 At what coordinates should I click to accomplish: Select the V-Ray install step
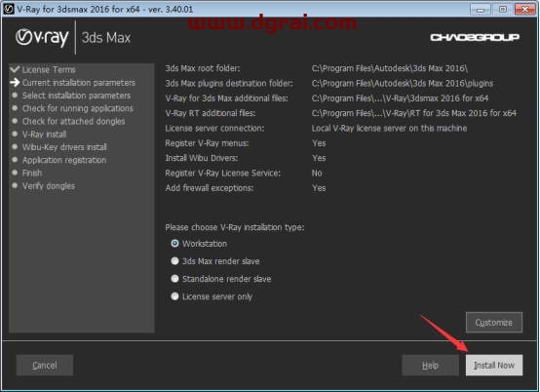pyautogui.click(x=44, y=135)
